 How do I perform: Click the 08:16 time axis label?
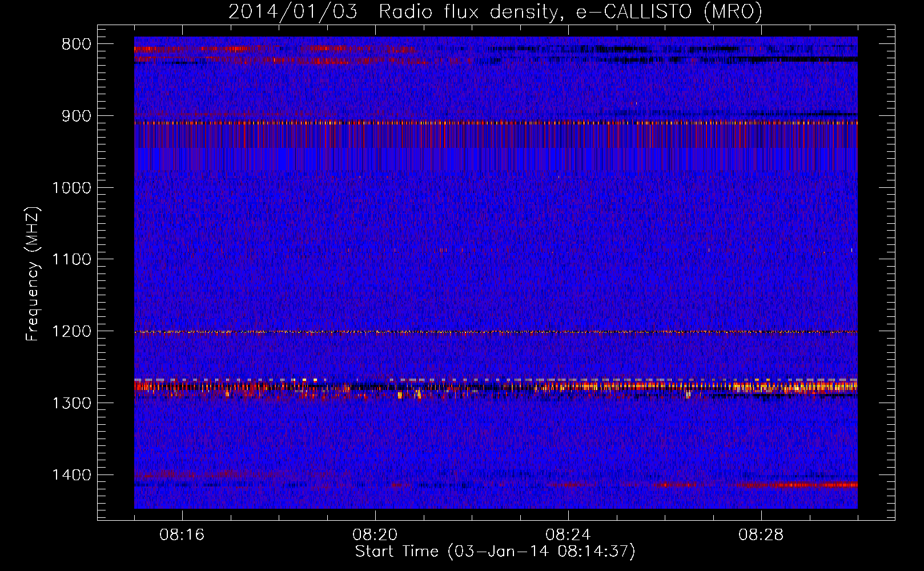click(x=182, y=535)
